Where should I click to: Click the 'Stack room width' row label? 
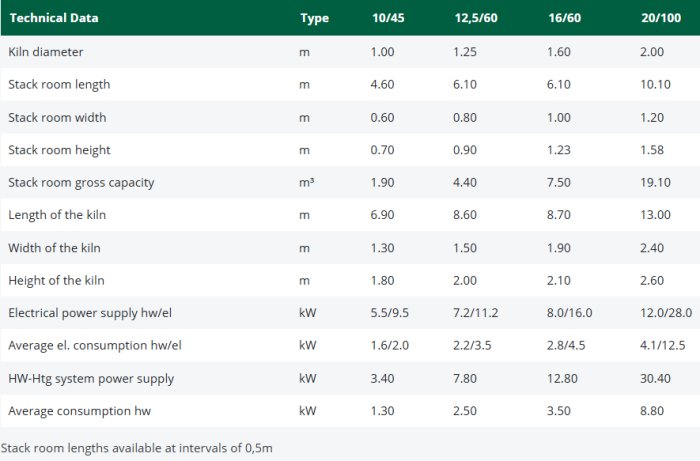(x=57, y=118)
